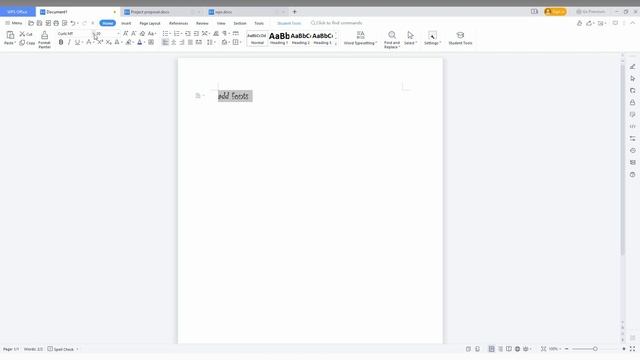Open line spacing options

click(211, 42)
